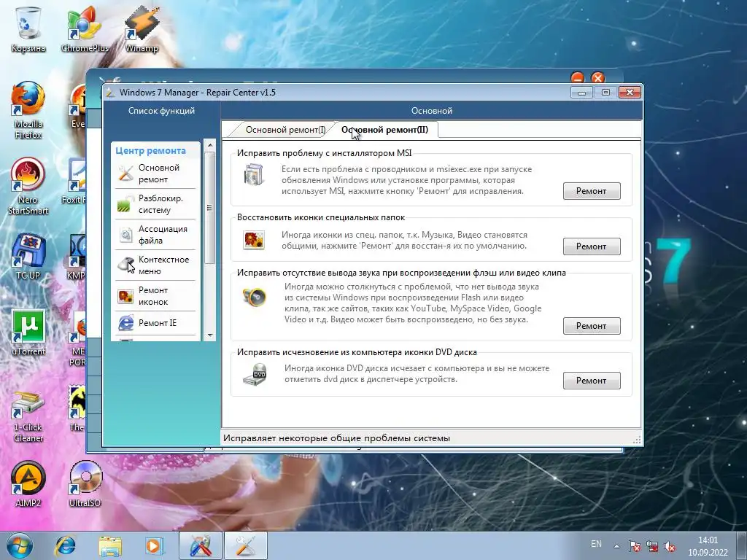Switch to Основной ремонт(I) tab

coord(285,130)
